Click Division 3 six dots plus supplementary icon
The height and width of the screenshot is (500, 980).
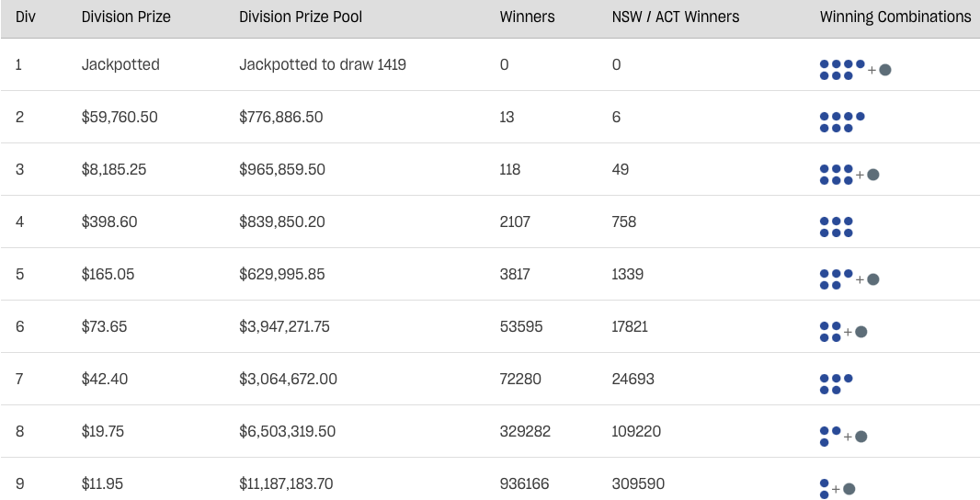coord(850,175)
